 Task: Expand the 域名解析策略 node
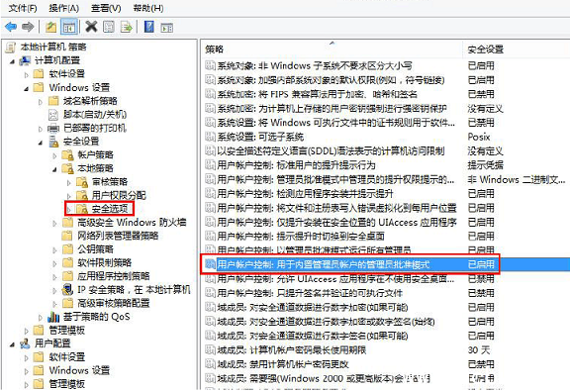point(41,102)
